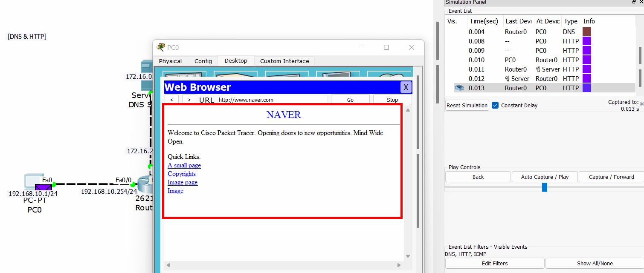Click the server icon in the 0.012 event row
This screenshot has height=273, width=644.
508,78
